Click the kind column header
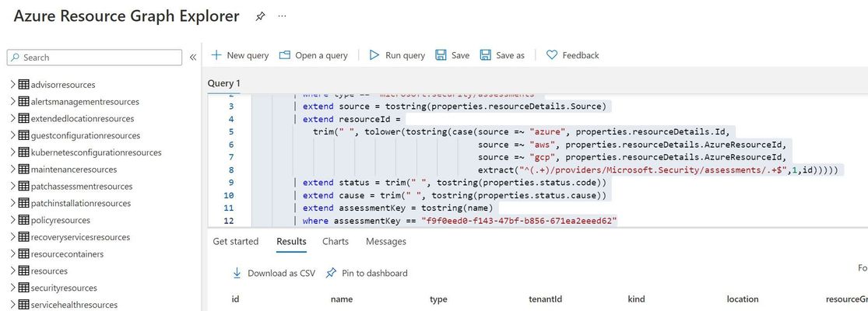The height and width of the screenshot is (311, 868). pyautogui.click(x=636, y=299)
